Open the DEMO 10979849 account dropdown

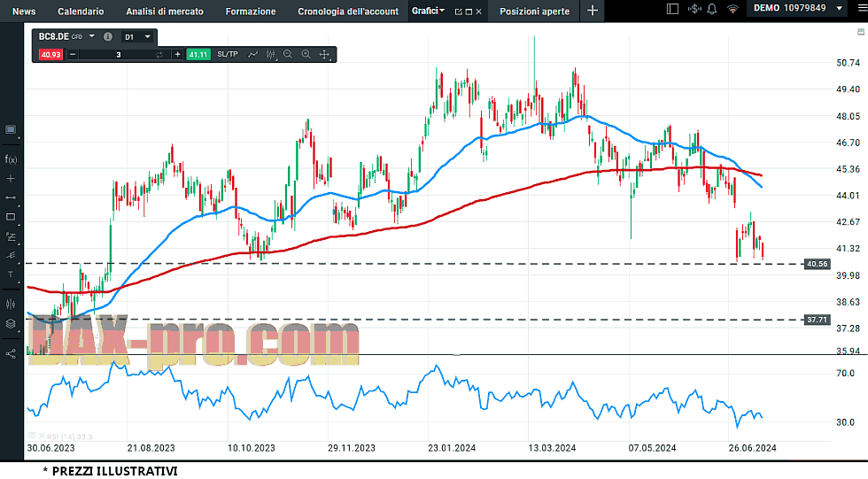coord(798,8)
